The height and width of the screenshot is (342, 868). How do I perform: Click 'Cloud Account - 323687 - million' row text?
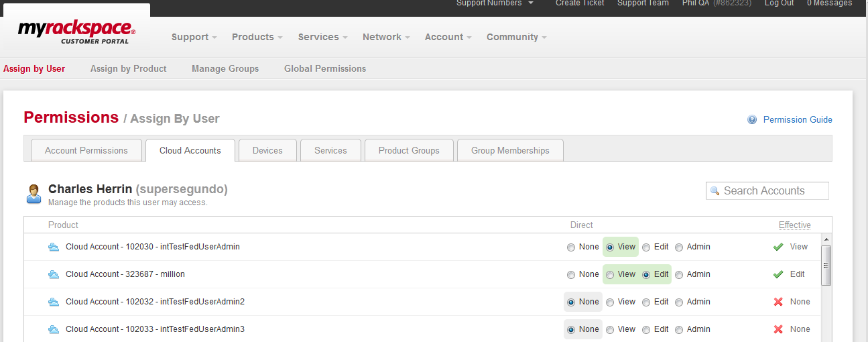point(125,274)
